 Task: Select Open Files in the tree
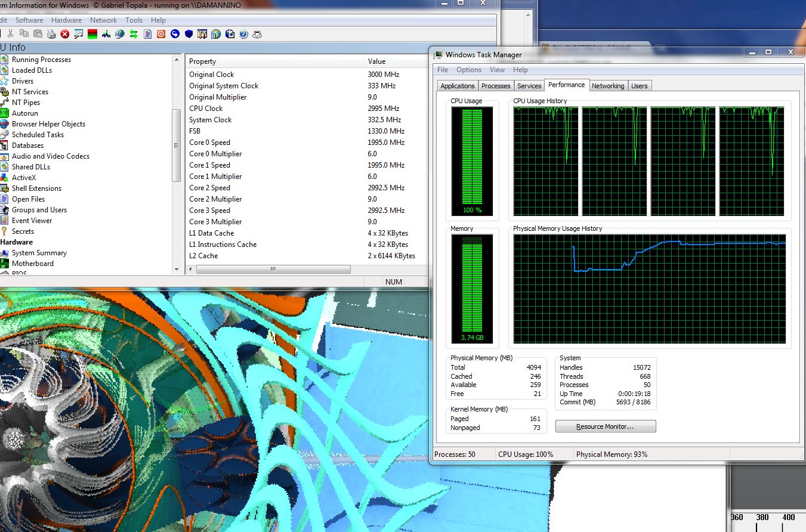[28, 199]
